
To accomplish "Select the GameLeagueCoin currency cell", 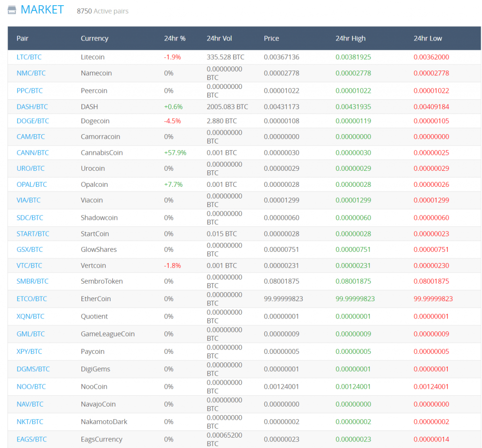I will (108, 334).
